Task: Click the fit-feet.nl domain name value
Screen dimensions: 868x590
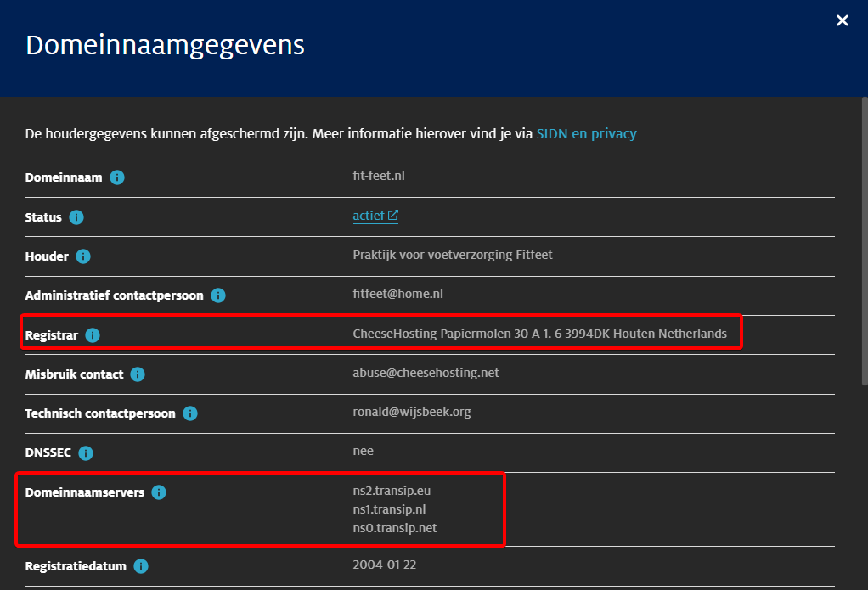Action: pos(379,176)
